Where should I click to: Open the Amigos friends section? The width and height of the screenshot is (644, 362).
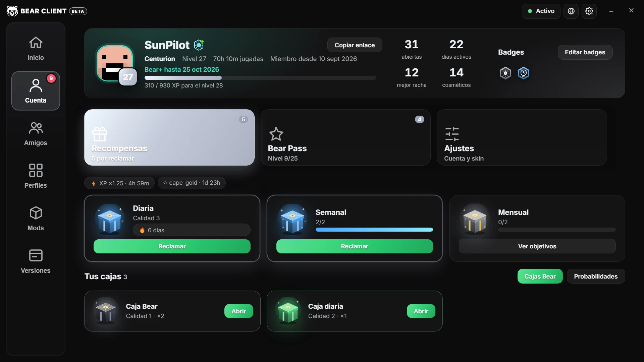pos(36,133)
